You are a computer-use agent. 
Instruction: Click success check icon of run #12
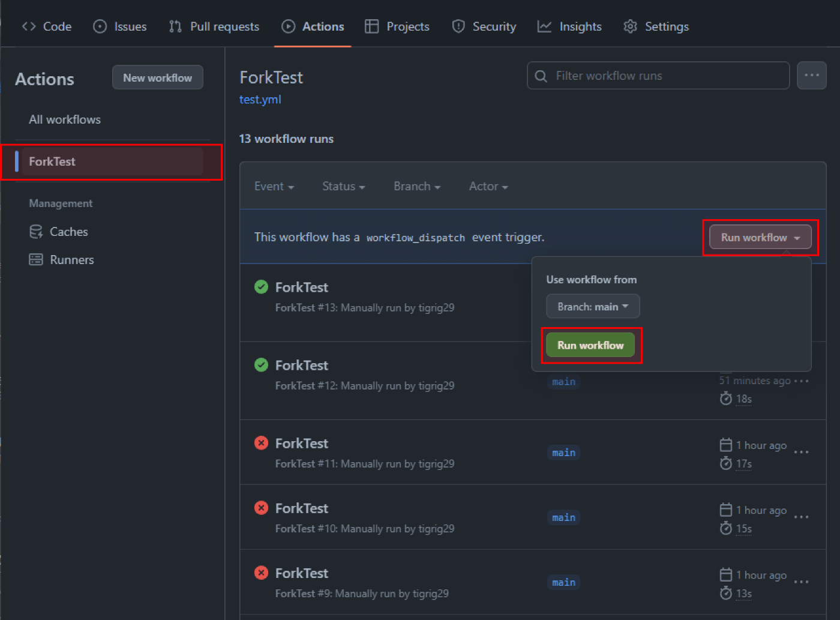coord(261,365)
